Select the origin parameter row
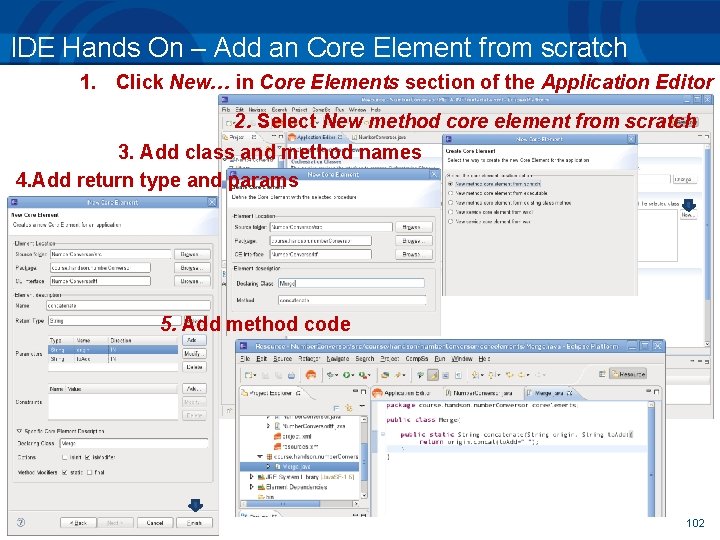Image resolution: width=720 pixels, height=540 pixels. click(113, 350)
